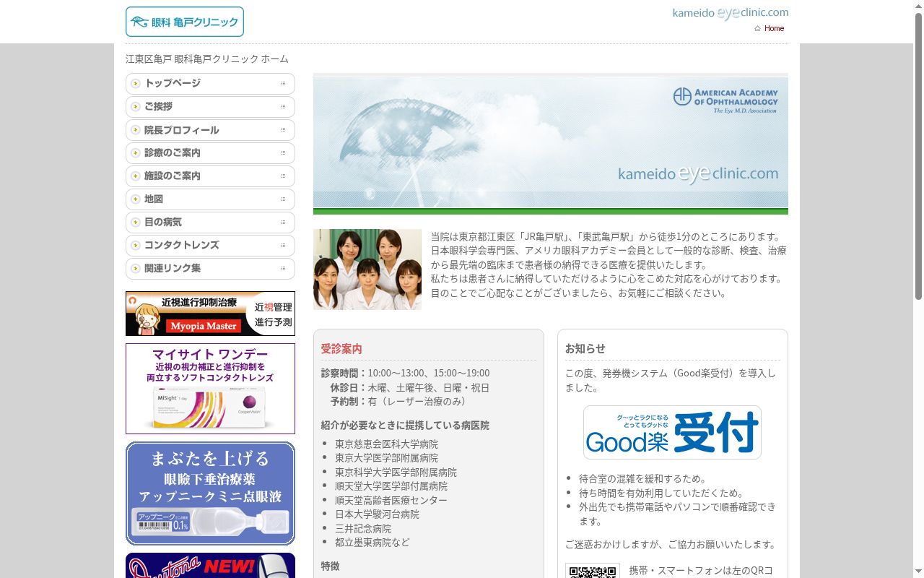Click the kameido eyeclinic.com header logo text
The width and height of the screenshot is (924, 578).
tap(730, 13)
